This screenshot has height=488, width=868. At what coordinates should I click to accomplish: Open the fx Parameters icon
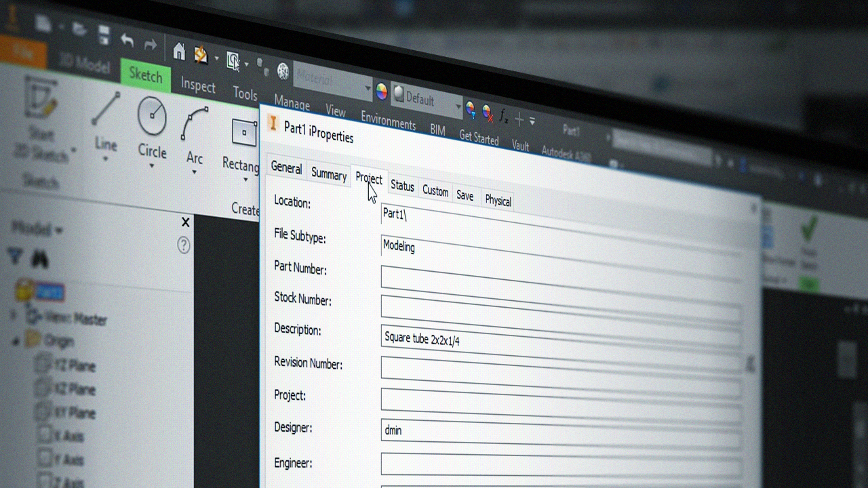(x=503, y=116)
